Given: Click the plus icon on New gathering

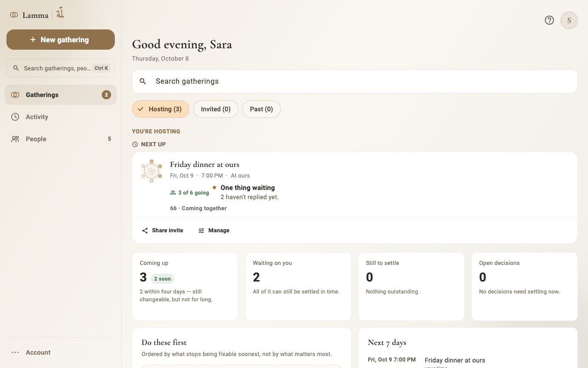Looking at the screenshot, I should click(x=33, y=40).
